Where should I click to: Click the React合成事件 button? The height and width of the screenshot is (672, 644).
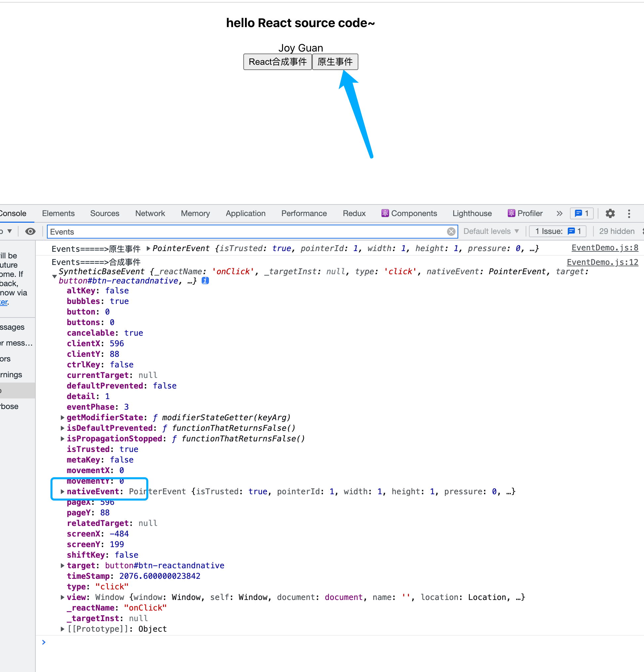[277, 62]
